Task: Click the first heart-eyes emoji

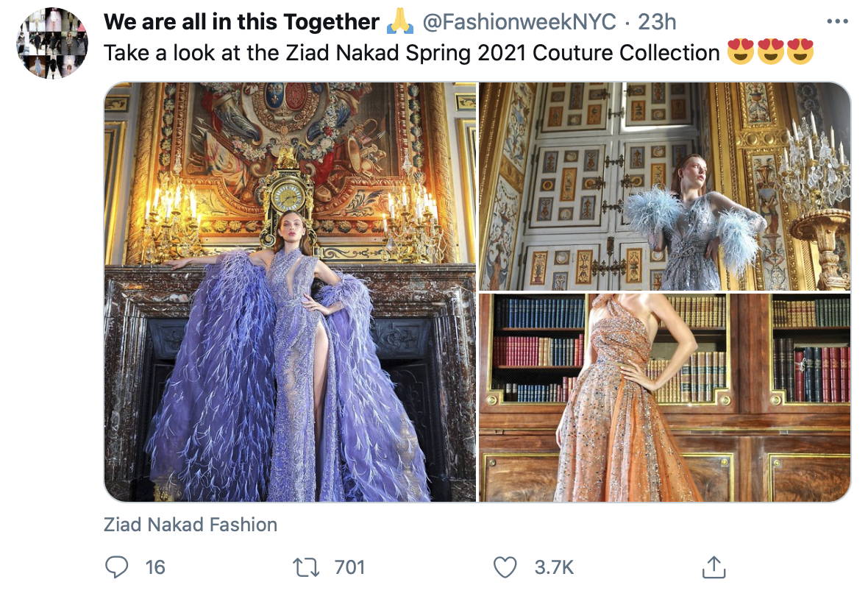Action: click(x=740, y=52)
